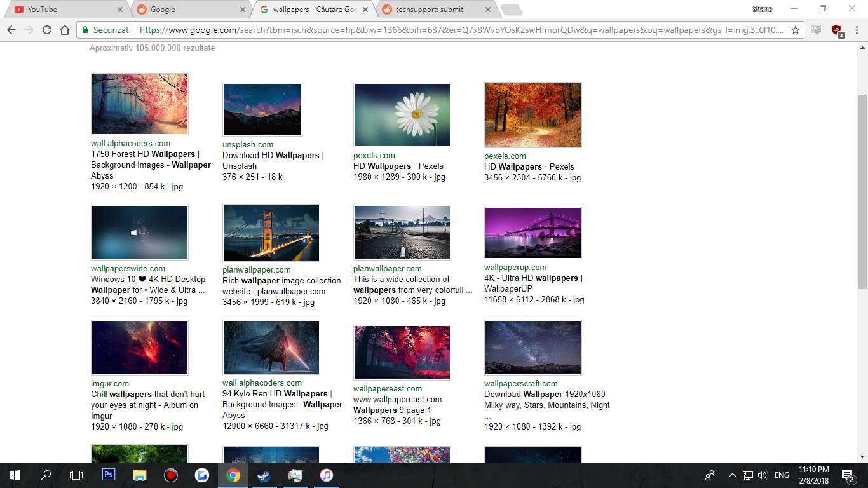Open iTunes from the taskbar

point(325,475)
